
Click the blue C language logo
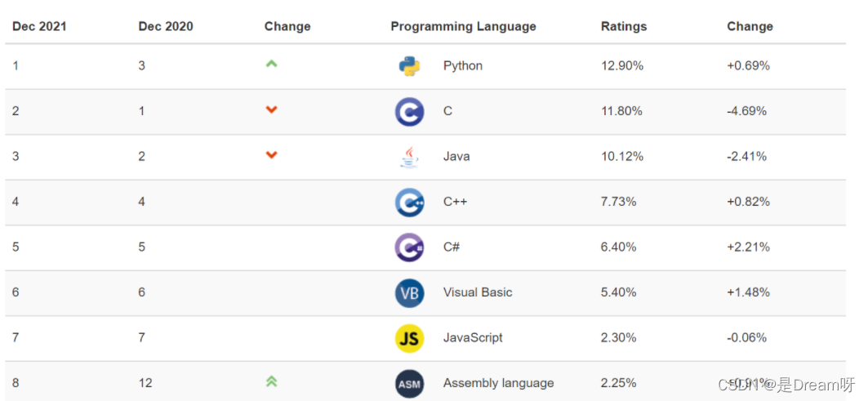pos(409,111)
